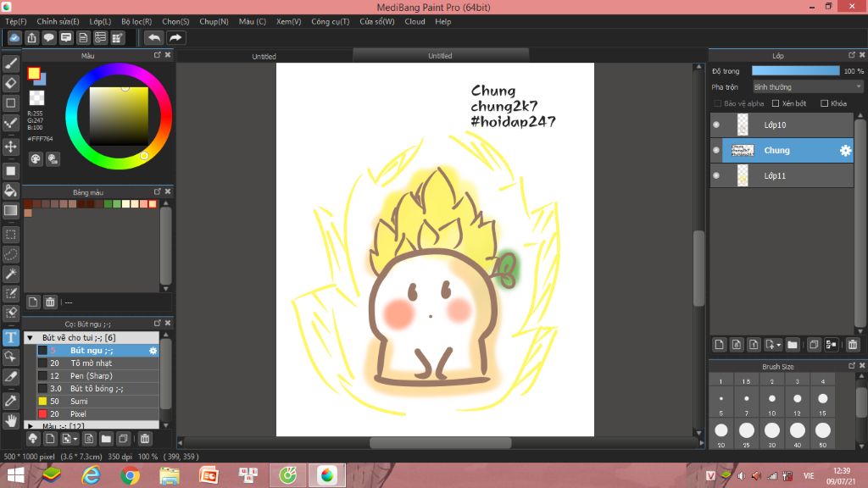Viewport: 868px width, 488px height.
Task: Select the Move tool
Action: [x=10, y=147]
